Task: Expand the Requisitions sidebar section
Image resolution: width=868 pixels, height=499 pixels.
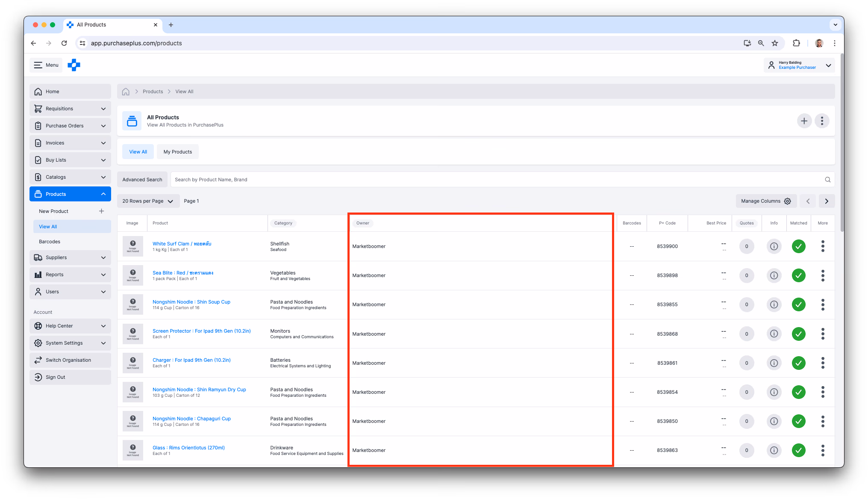Action: [71, 109]
